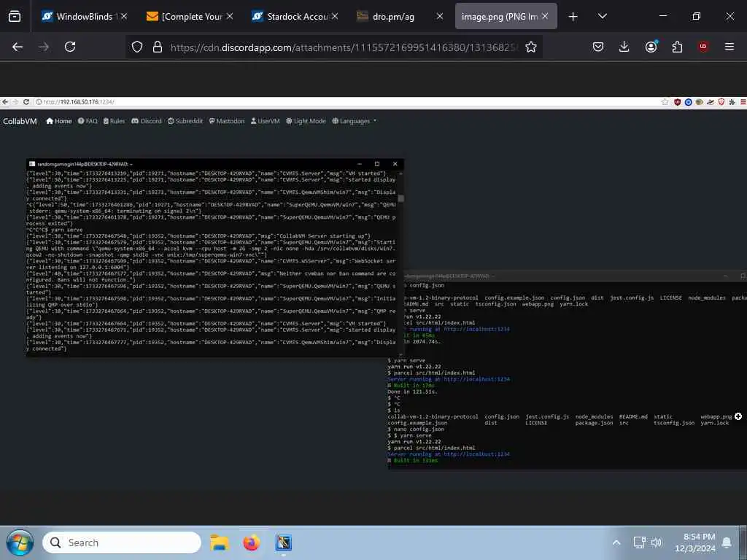Show site security padlock info

click(x=158, y=47)
